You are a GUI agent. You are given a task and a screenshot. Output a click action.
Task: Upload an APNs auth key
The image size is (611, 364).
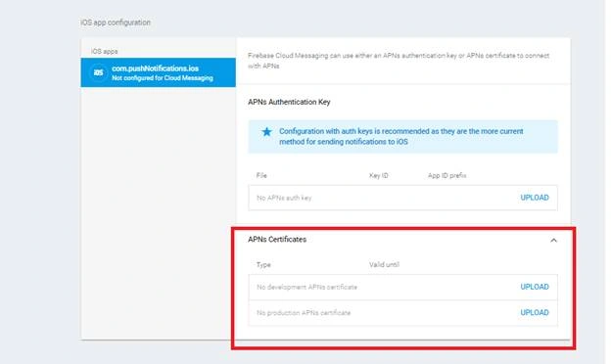coord(535,198)
